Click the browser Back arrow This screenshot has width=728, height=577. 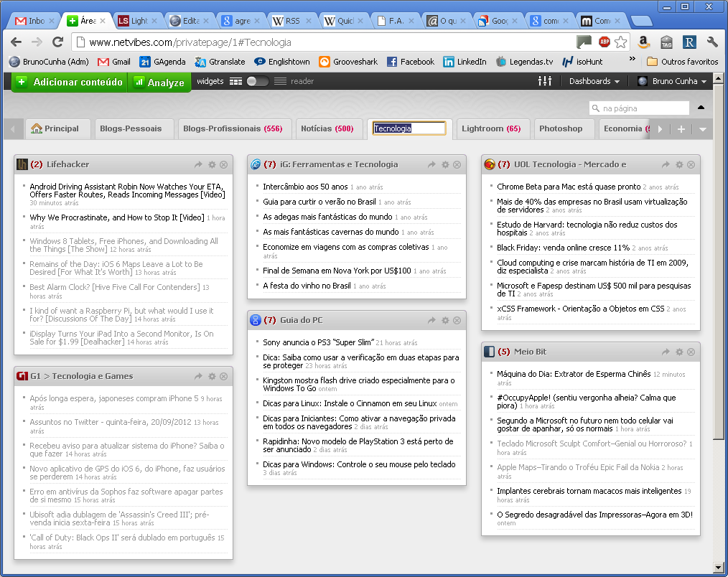tap(17, 42)
